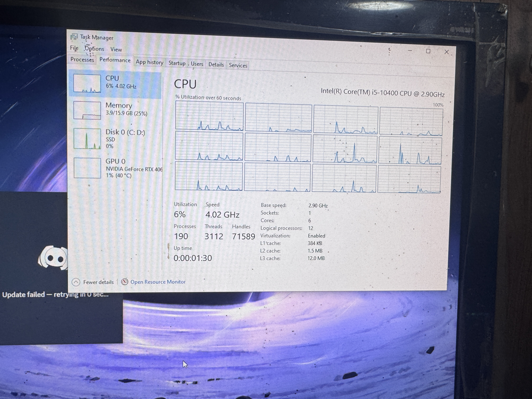Click the 4.02 GHz speed value
This screenshot has height=399, width=532.
point(222,215)
